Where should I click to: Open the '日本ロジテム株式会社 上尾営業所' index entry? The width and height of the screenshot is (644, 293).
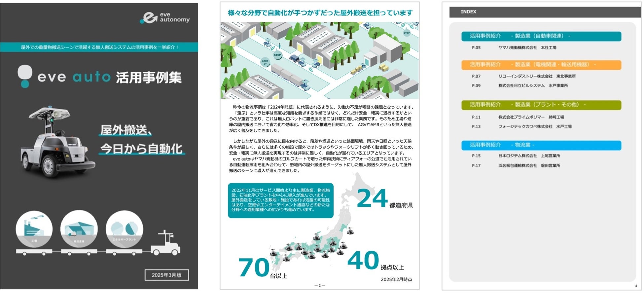tap(529, 156)
